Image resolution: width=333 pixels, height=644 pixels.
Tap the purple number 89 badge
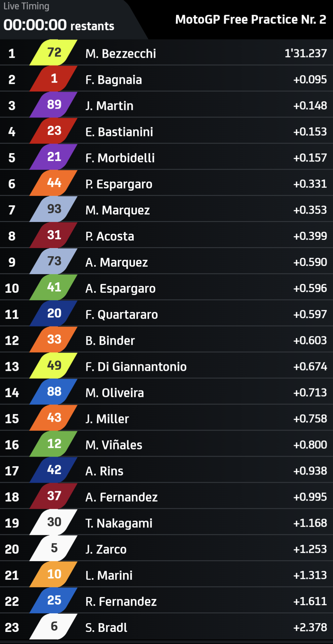click(x=54, y=105)
